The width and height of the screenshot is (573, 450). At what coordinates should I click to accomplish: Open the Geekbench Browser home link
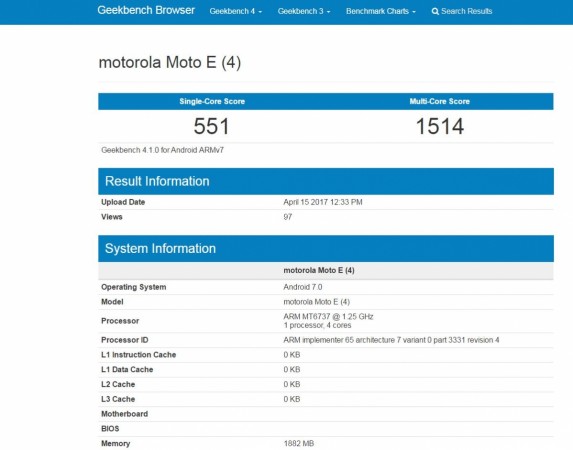pyautogui.click(x=146, y=10)
